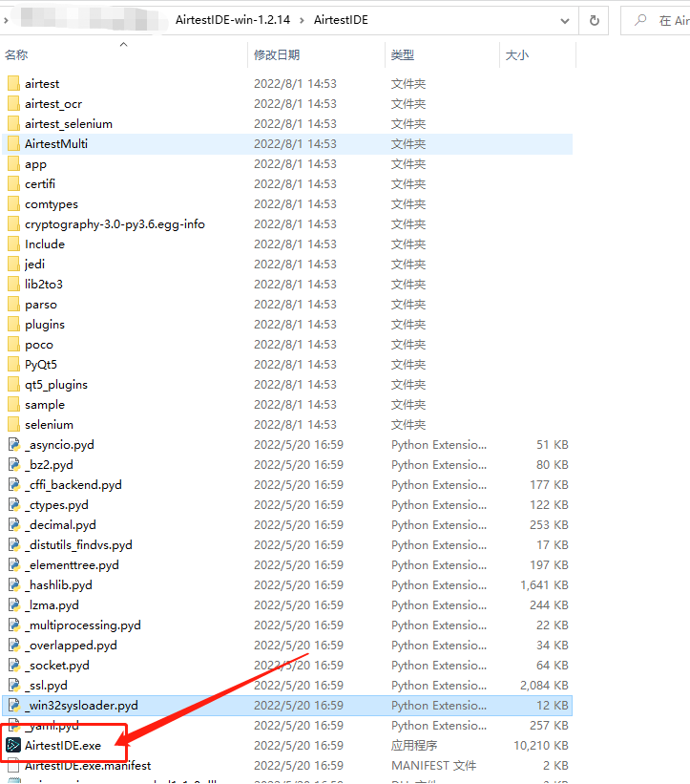This screenshot has width=690, height=784.
Task: Select the cryptography-3.0-py3.6.egg-info folder icon
Action: (x=14, y=223)
